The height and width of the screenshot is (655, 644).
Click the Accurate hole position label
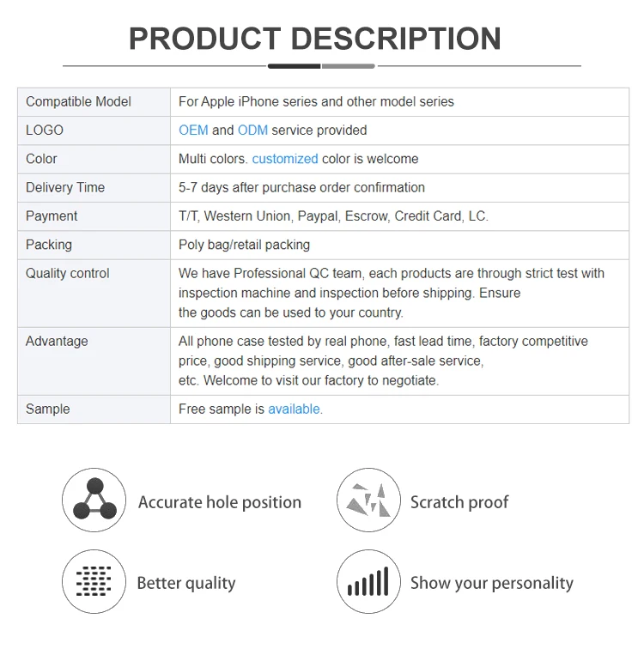tap(220, 502)
